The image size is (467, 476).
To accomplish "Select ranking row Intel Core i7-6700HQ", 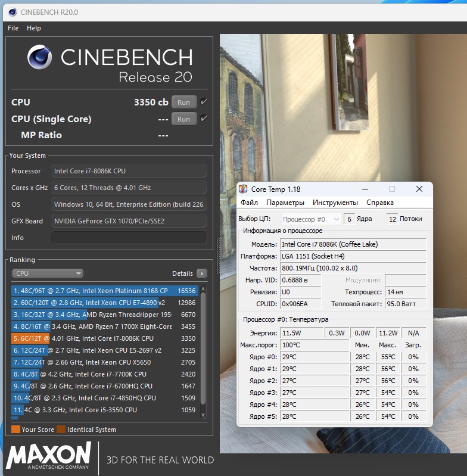I will (105, 386).
